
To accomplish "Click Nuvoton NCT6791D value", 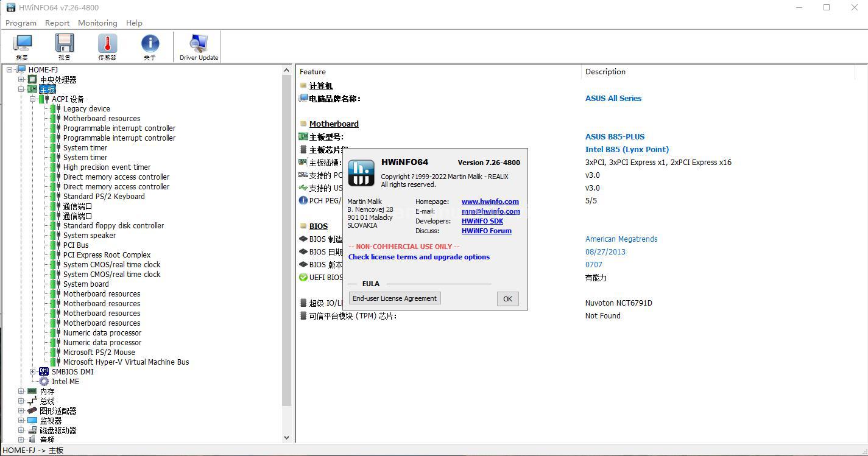I will coord(618,303).
